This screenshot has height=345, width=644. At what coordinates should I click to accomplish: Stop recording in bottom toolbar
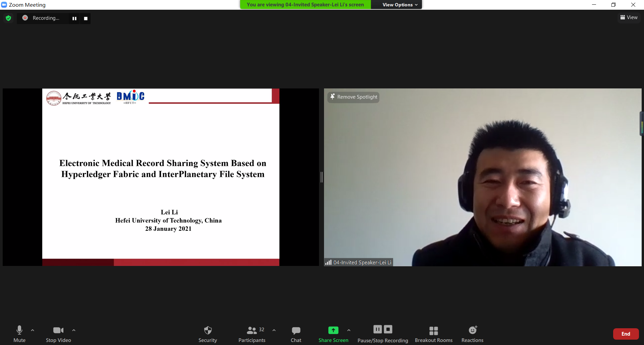388,330
